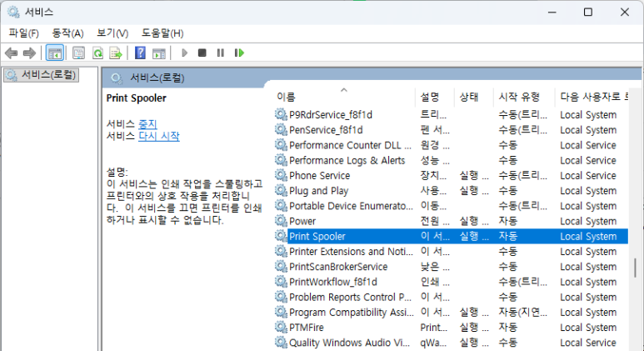Screen dimensions: 644x351
Task: Click the Services app icon in the title bar
Action: click(x=13, y=12)
